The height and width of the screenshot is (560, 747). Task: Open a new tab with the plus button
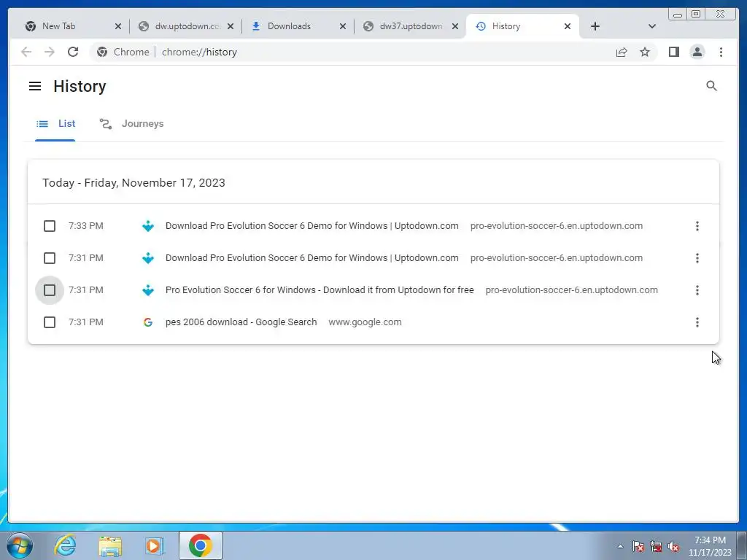point(595,26)
